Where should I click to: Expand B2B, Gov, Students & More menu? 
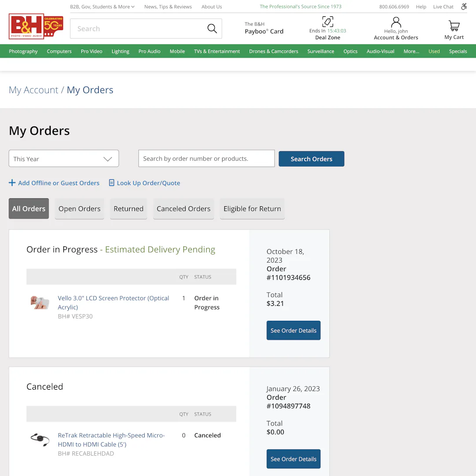click(x=102, y=7)
